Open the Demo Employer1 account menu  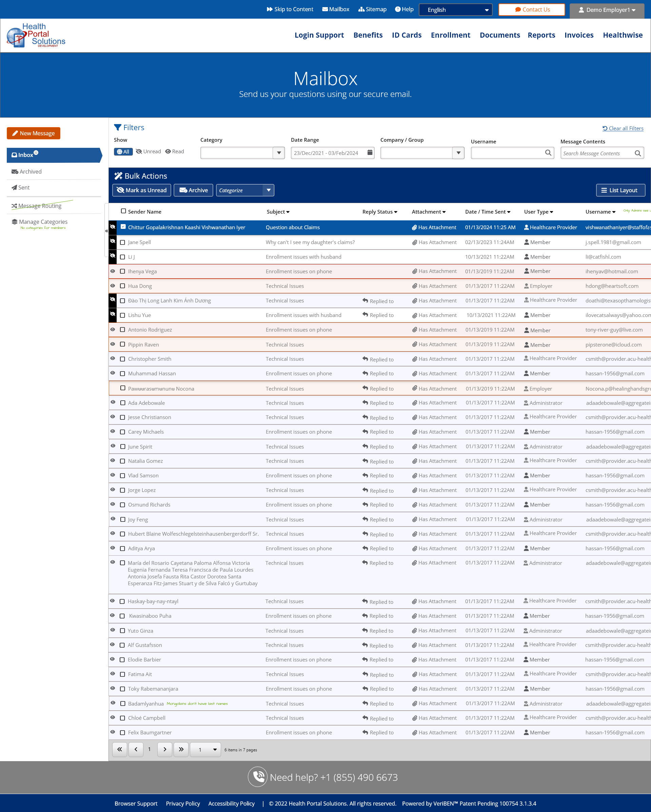click(607, 10)
